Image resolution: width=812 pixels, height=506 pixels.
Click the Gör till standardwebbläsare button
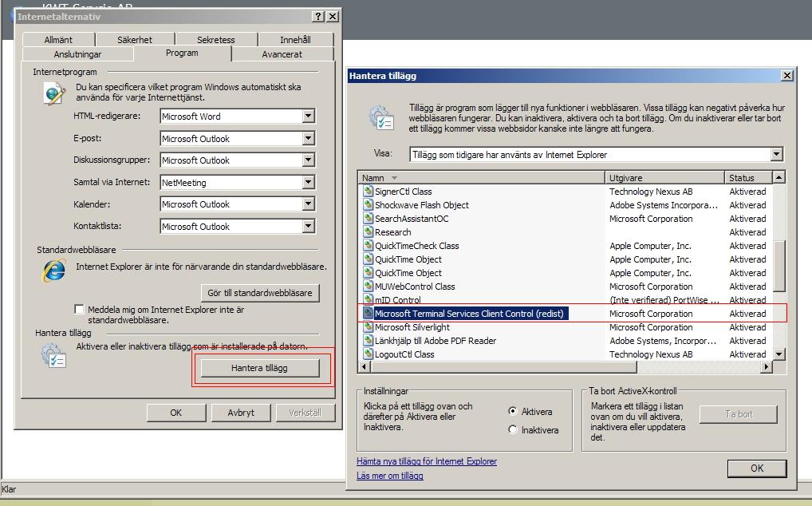pyautogui.click(x=260, y=293)
